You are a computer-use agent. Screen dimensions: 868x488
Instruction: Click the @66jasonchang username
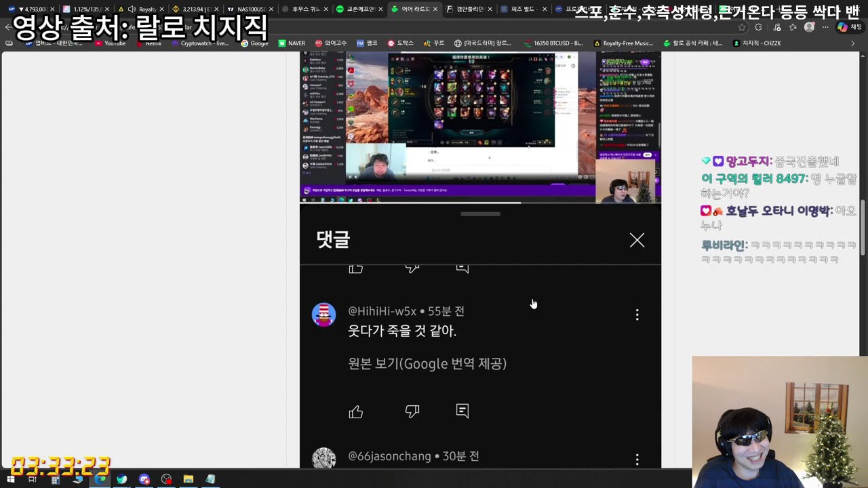pos(389,456)
